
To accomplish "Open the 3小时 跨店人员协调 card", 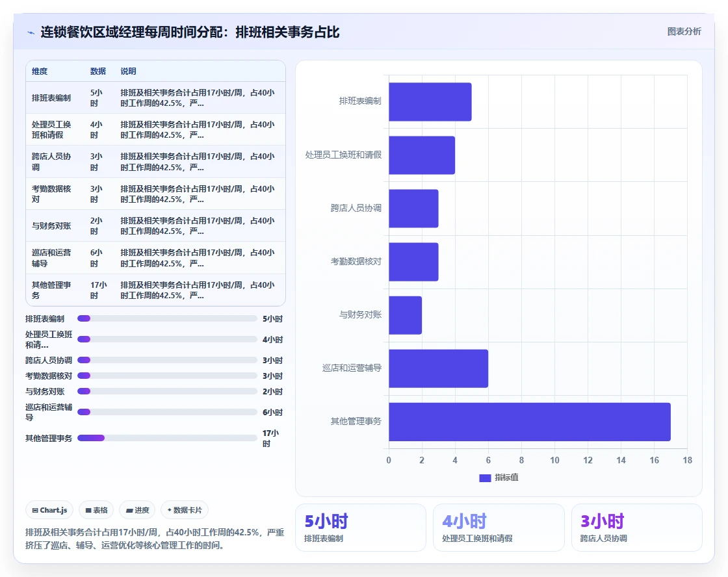I will (636, 528).
